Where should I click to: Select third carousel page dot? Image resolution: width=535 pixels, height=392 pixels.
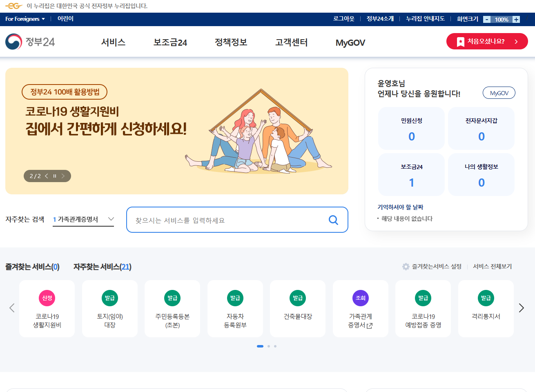point(275,346)
